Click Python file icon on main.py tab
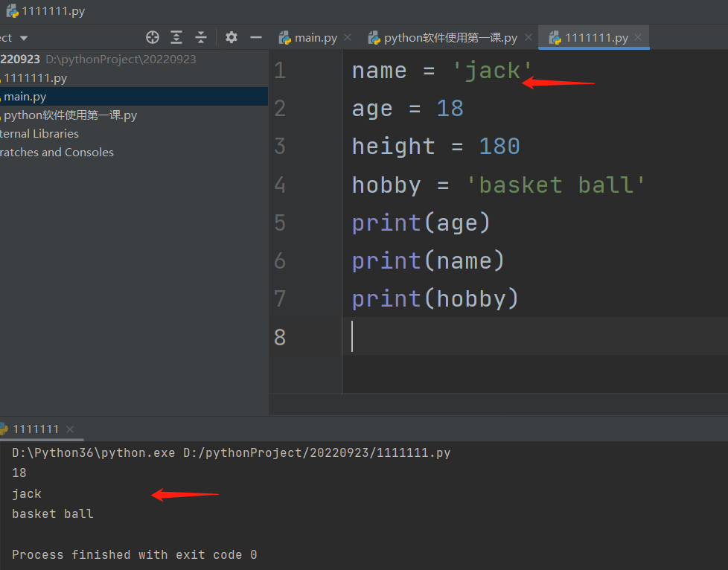Viewport: 728px width, 570px height. pyautogui.click(x=284, y=38)
